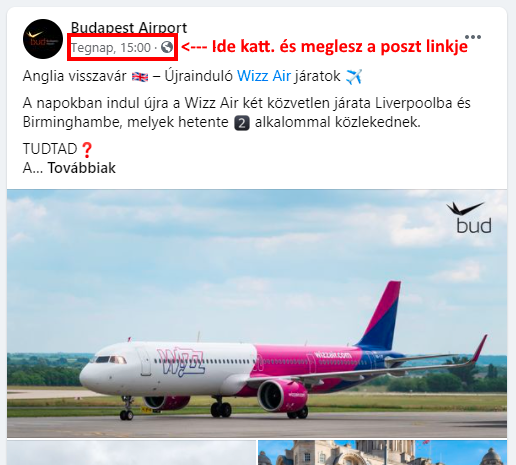Click the airplane emoji after járatok
Image resolution: width=516 pixels, height=465 pixels.
(x=354, y=76)
